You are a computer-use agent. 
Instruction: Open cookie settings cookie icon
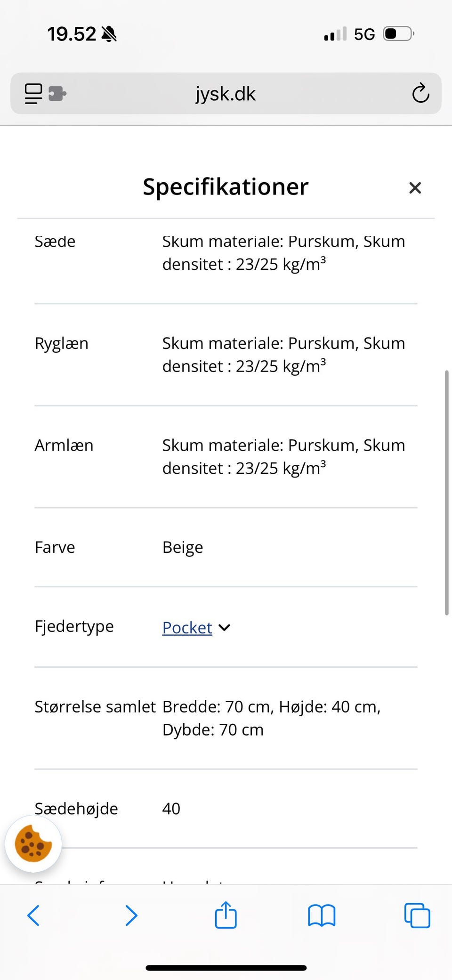(33, 844)
